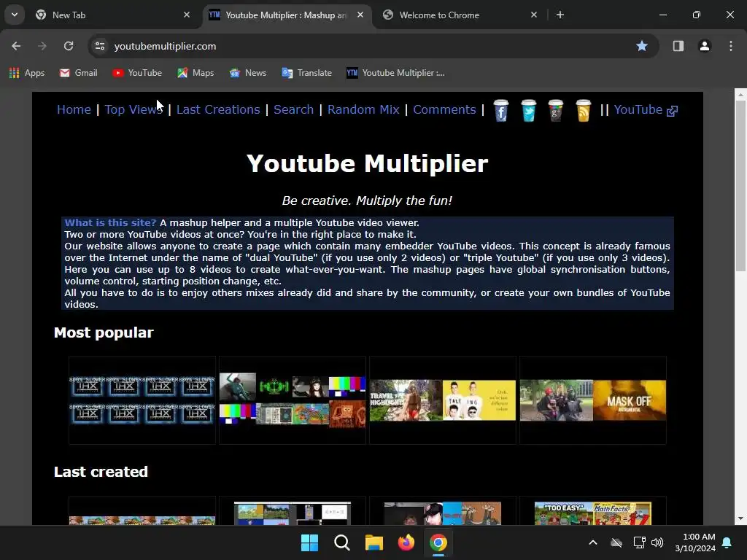
Task: Open the Chrome side panel
Action: tap(678, 46)
